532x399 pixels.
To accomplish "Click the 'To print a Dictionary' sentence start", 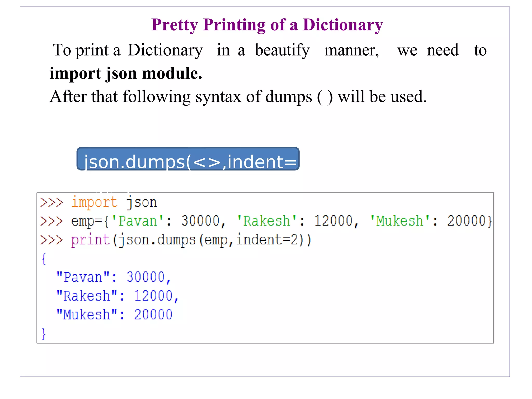I will pyautogui.click(x=128, y=50).
